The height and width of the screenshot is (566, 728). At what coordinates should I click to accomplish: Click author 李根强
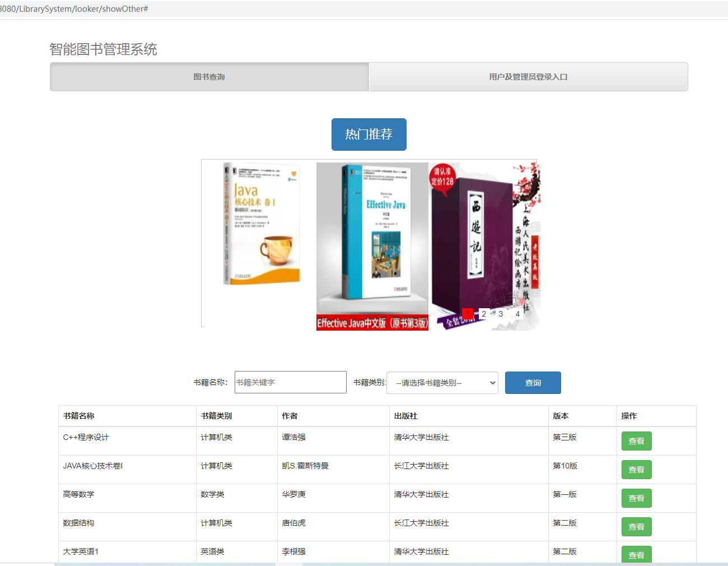pos(293,551)
